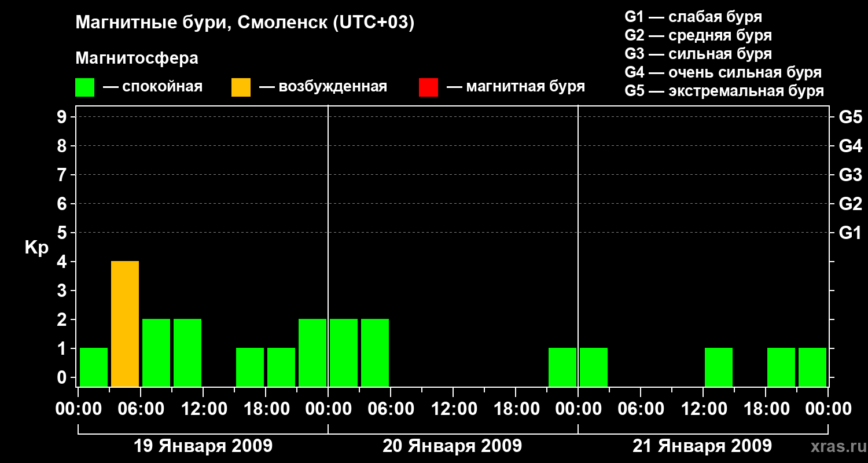Click the 12:00 tick label under 21 January

pos(703,409)
